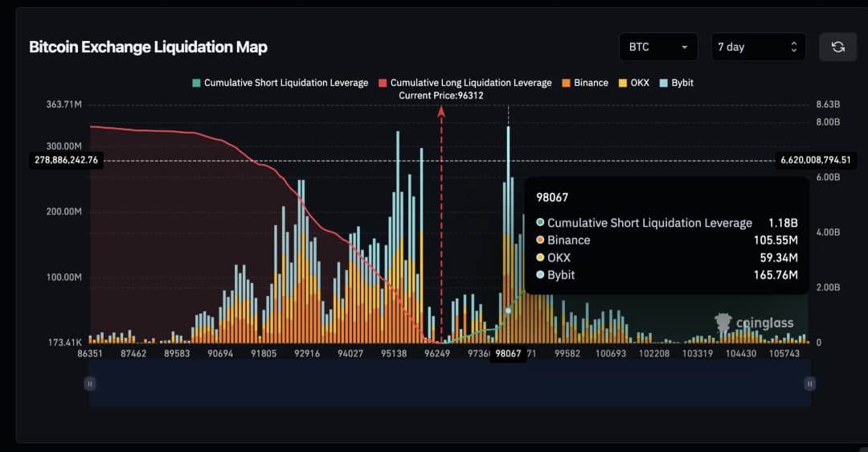The width and height of the screenshot is (868, 452).
Task: Open the BTC coin dropdown
Action: click(658, 47)
